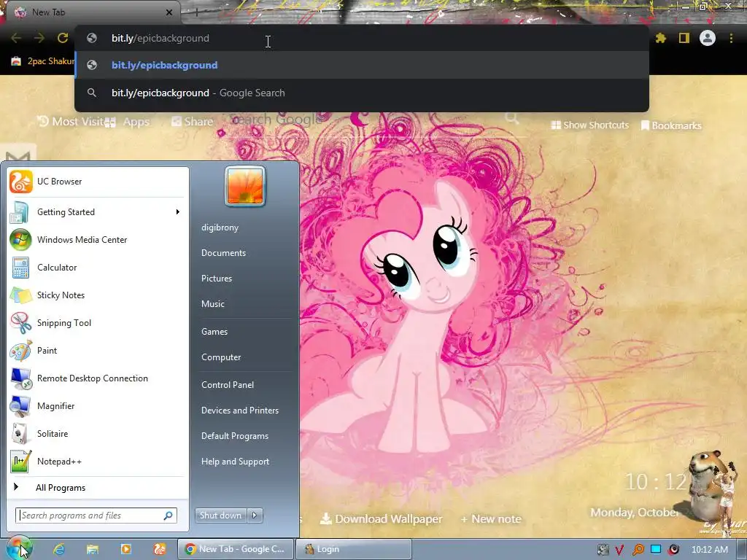Launch Solitaire
The height and width of the screenshot is (560, 747).
(x=97, y=433)
